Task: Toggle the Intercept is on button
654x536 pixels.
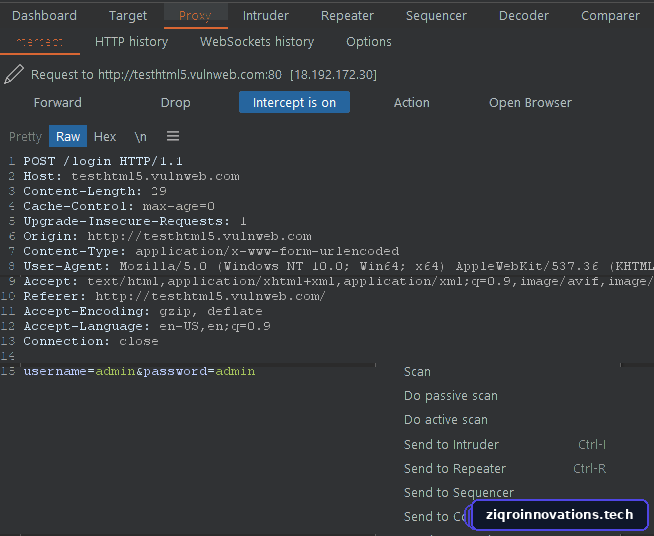Action: point(294,102)
